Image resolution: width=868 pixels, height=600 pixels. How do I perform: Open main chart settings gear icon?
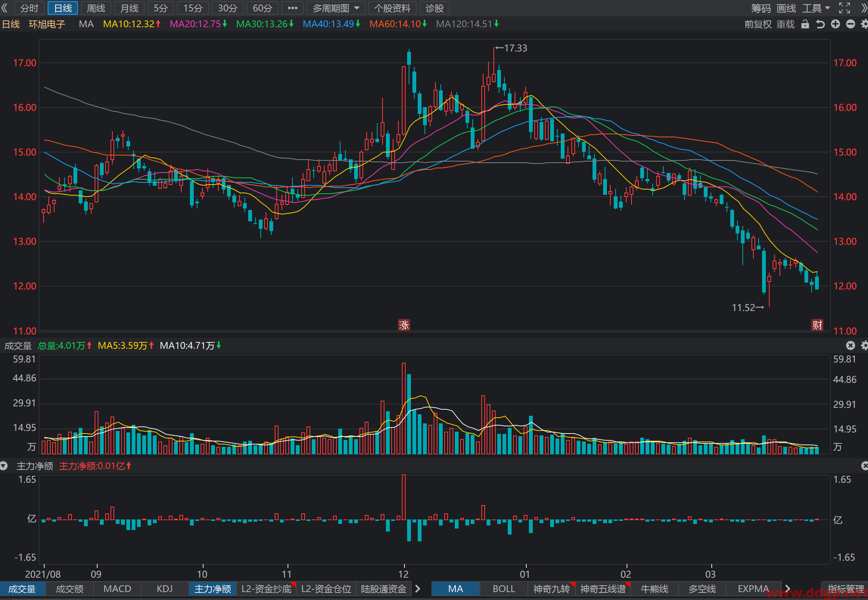[864, 24]
